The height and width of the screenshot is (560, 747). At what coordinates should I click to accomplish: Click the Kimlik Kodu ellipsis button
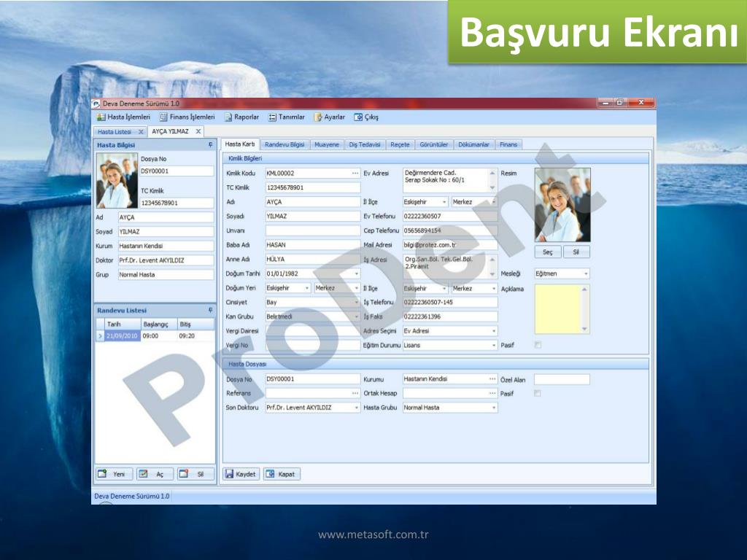coord(355,174)
